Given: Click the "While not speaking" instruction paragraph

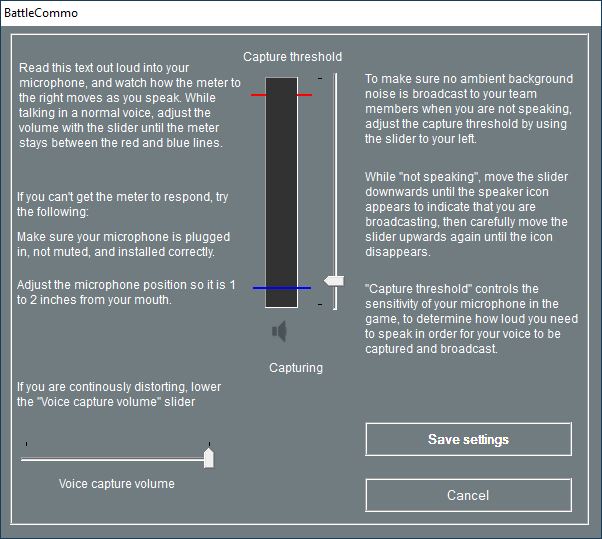Looking at the screenshot, I should [466, 214].
